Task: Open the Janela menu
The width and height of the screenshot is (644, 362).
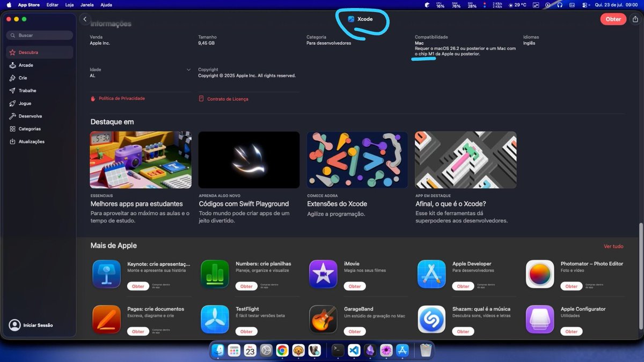Action: 87,5
